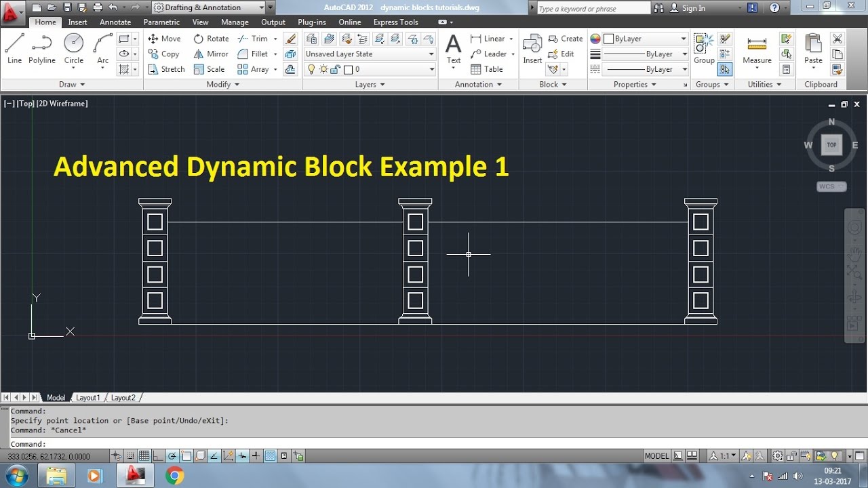This screenshot has height=488, width=868.
Task: Activate the Mirror command
Action: click(211, 54)
